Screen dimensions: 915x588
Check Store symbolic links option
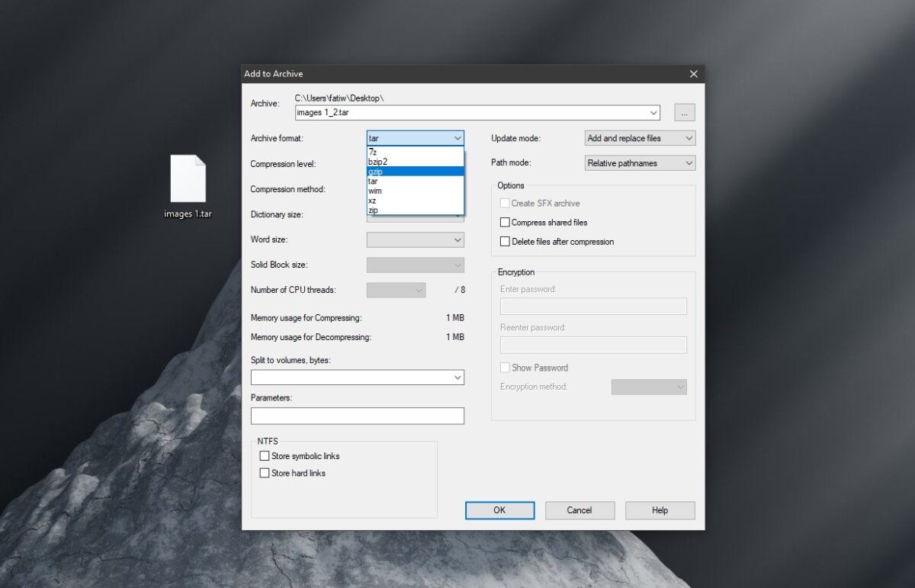click(x=265, y=456)
